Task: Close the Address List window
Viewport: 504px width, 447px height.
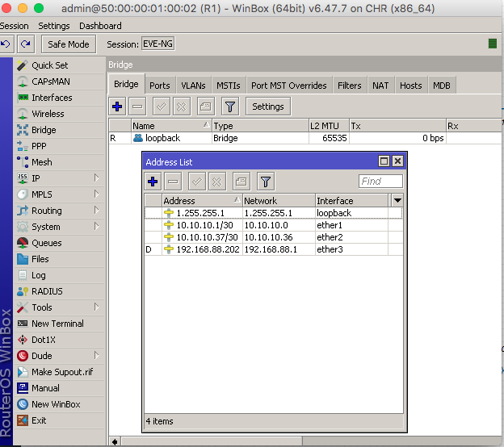Action: (x=397, y=161)
